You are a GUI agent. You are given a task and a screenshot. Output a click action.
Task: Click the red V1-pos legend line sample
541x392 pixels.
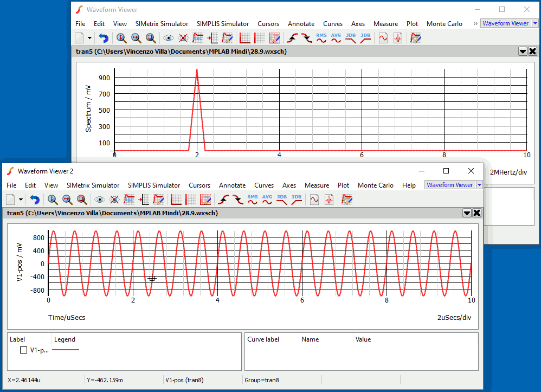point(66,350)
